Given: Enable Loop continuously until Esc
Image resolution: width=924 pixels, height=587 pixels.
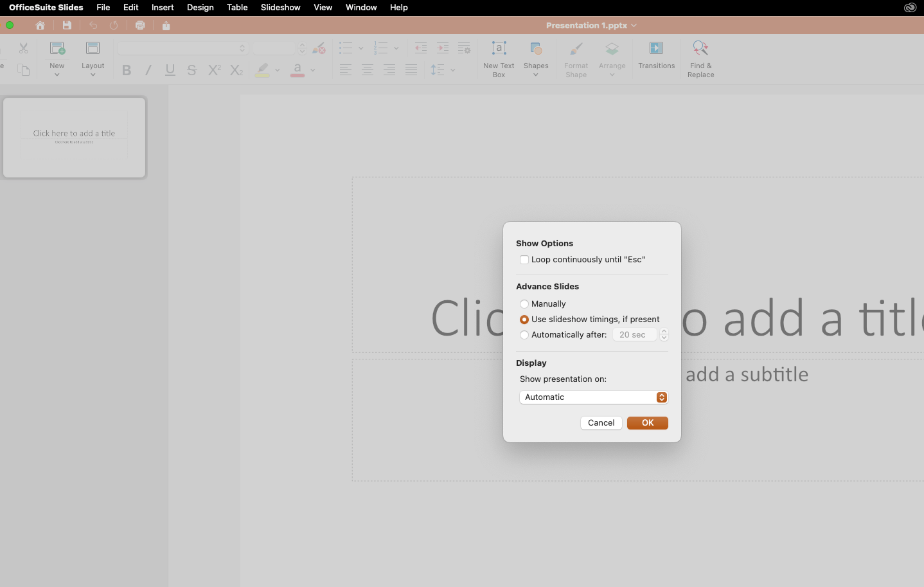Looking at the screenshot, I should point(524,259).
